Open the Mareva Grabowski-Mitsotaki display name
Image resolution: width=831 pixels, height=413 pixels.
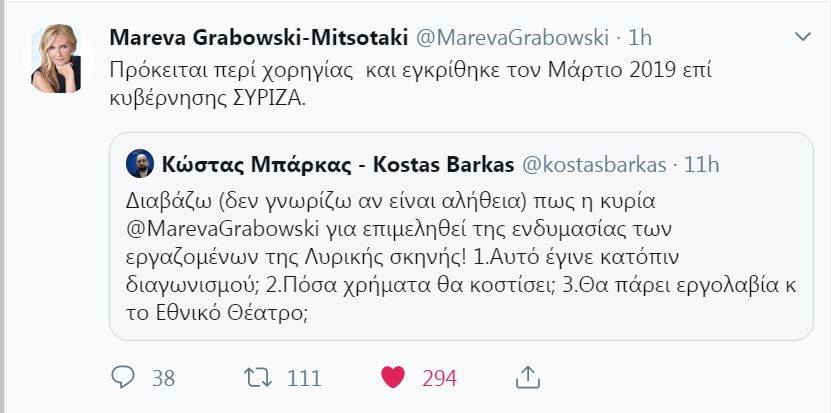click(258, 38)
